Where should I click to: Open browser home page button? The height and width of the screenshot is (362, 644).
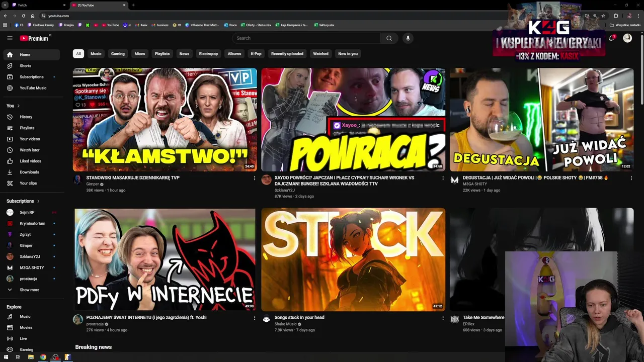pos(33,16)
